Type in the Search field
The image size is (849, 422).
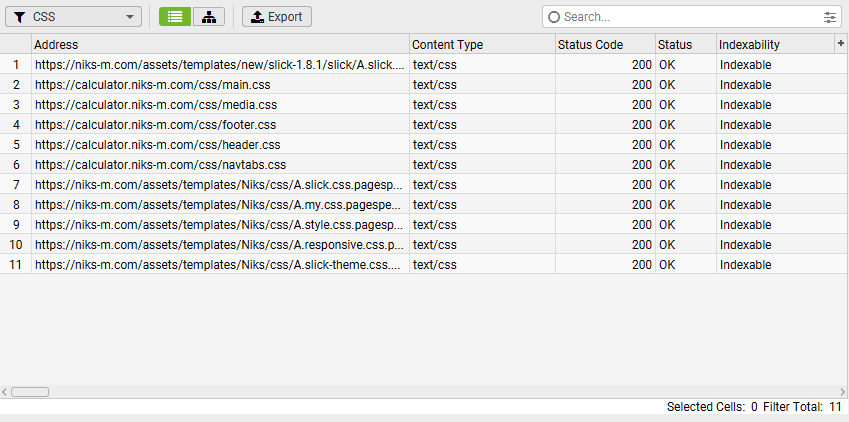point(690,17)
